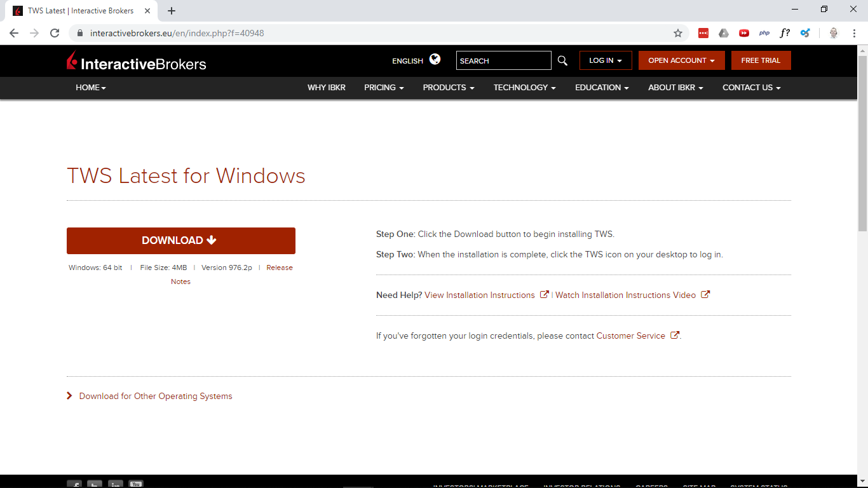Screen dimensions: 868x488
Task: Select the TWS Latest browser tab
Action: (x=81, y=11)
